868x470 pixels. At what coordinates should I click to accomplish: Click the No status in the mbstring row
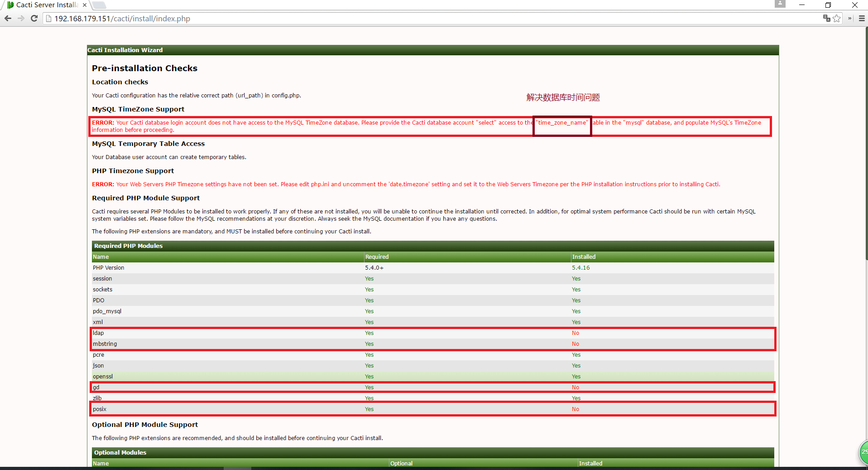(575, 344)
